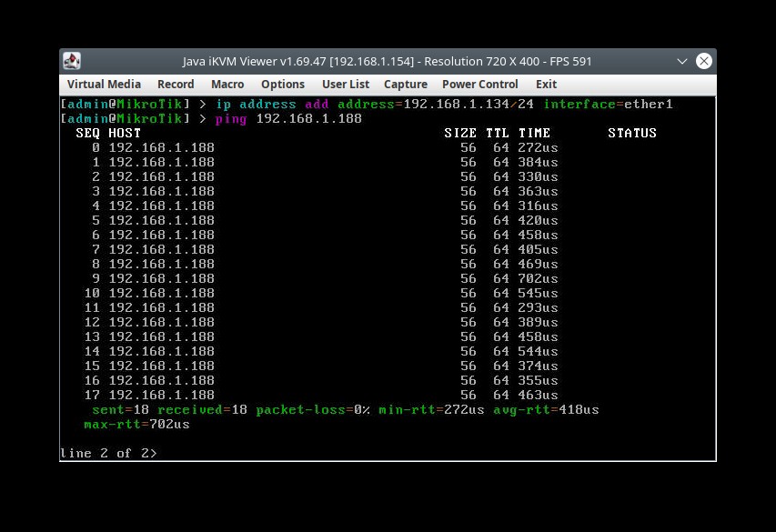Click the max-rtt=702us statistics line
This screenshot has height=532, width=776.
(x=136, y=424)
